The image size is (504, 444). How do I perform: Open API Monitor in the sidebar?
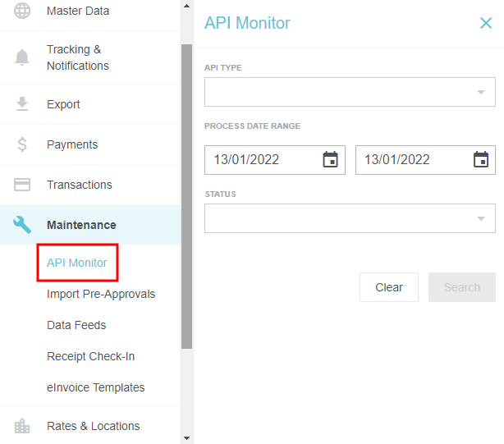point(77,263)
